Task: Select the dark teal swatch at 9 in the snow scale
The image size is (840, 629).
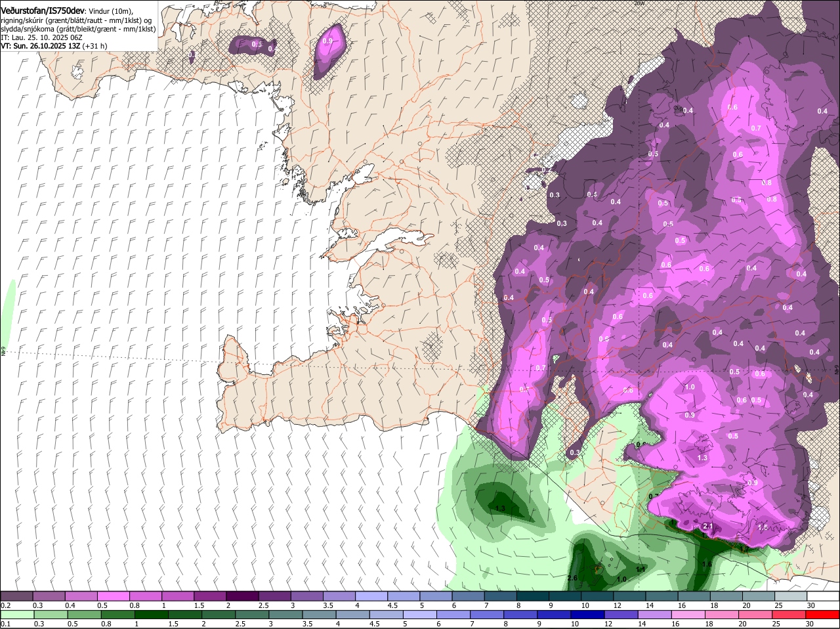Action: pyautogui.click(x=564, y=596)
